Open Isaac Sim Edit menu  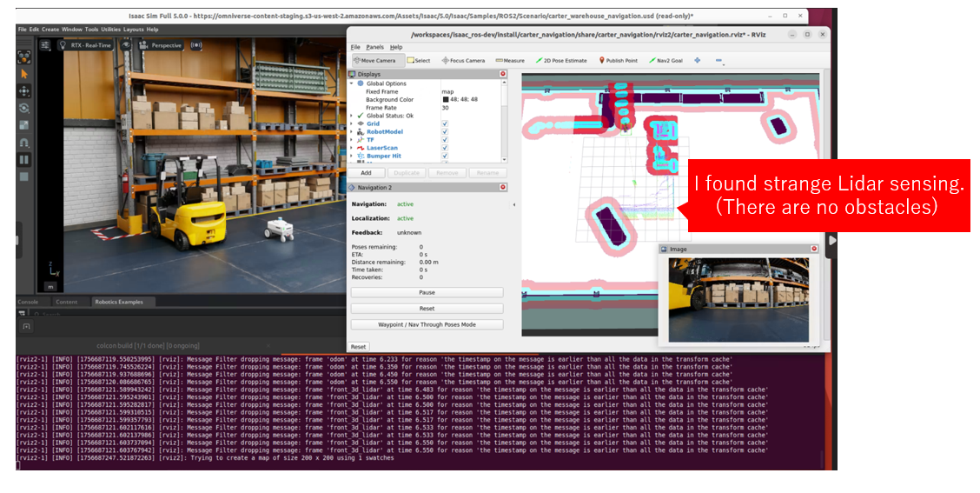34,30
